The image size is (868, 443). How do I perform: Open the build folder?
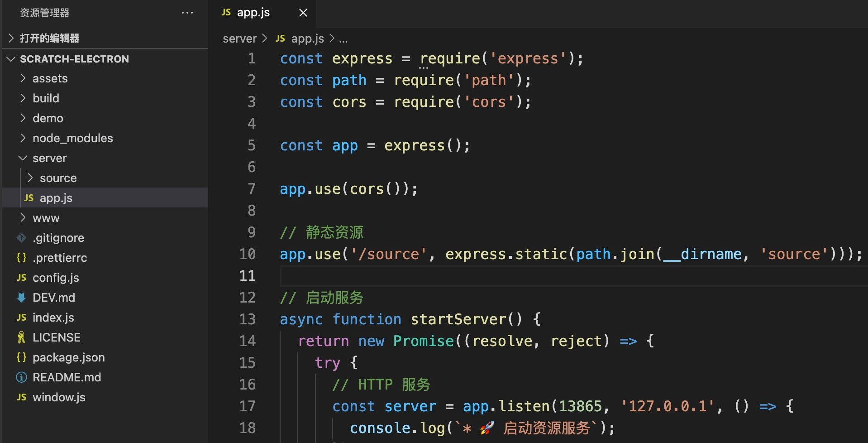[105, 98]
